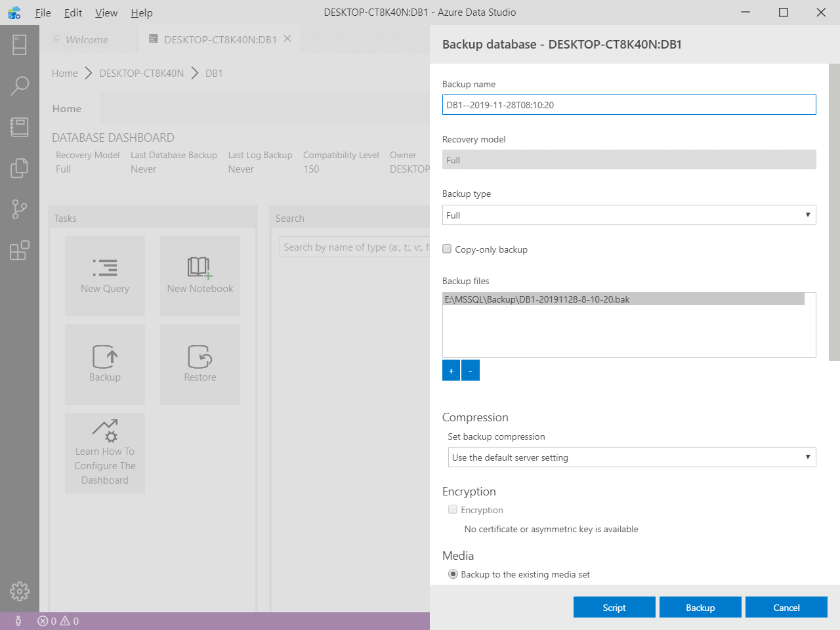Click the Cancel button
The width and height of the screenshot is (840, 630).
coord(786,608)
